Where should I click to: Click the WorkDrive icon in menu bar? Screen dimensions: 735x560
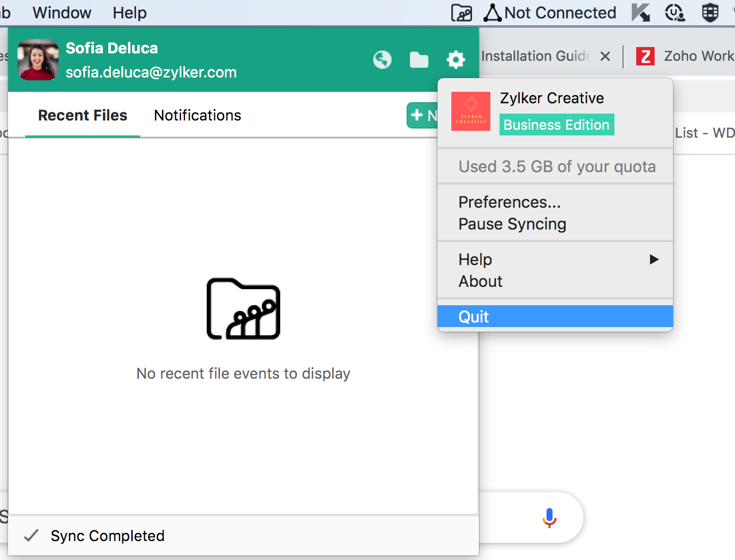461,13
